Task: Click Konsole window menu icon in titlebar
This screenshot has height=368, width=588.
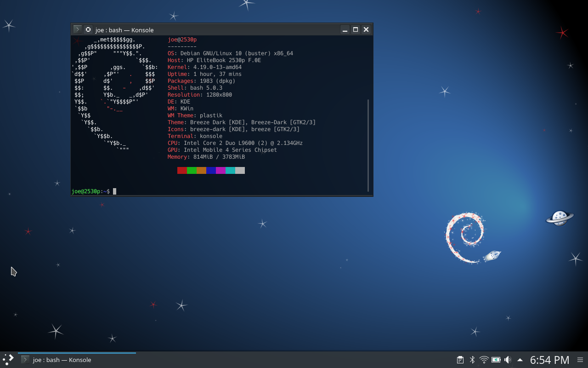Action: [78, 29]
